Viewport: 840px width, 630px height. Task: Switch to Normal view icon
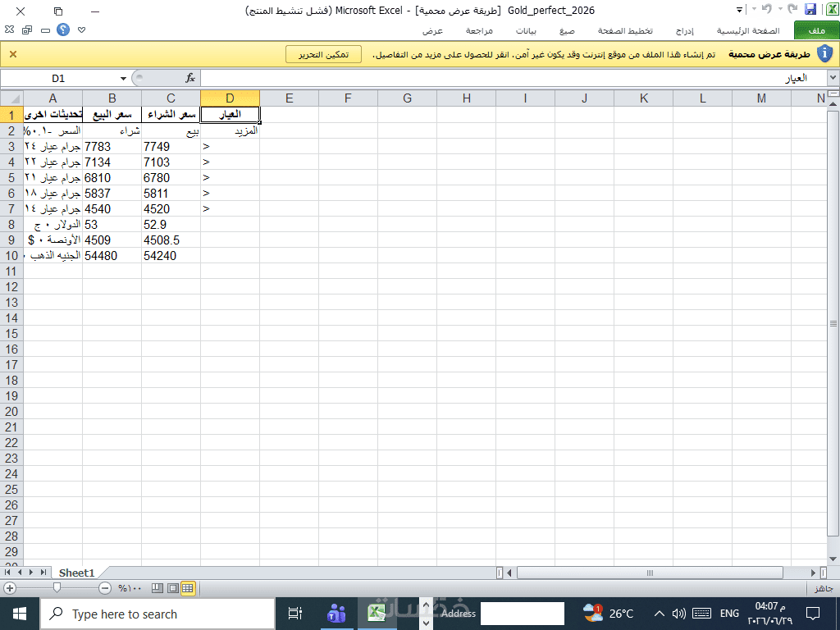click(188, 588)
